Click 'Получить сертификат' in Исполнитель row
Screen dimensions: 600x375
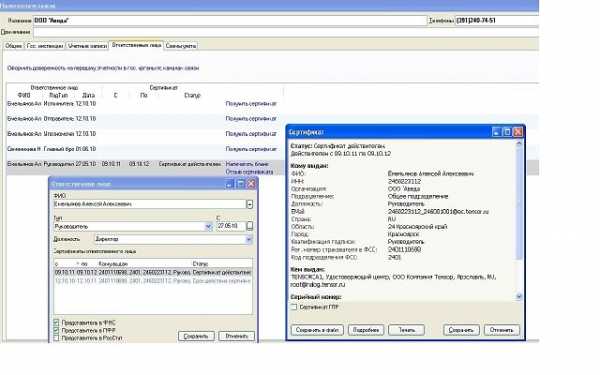click(251, 104)
